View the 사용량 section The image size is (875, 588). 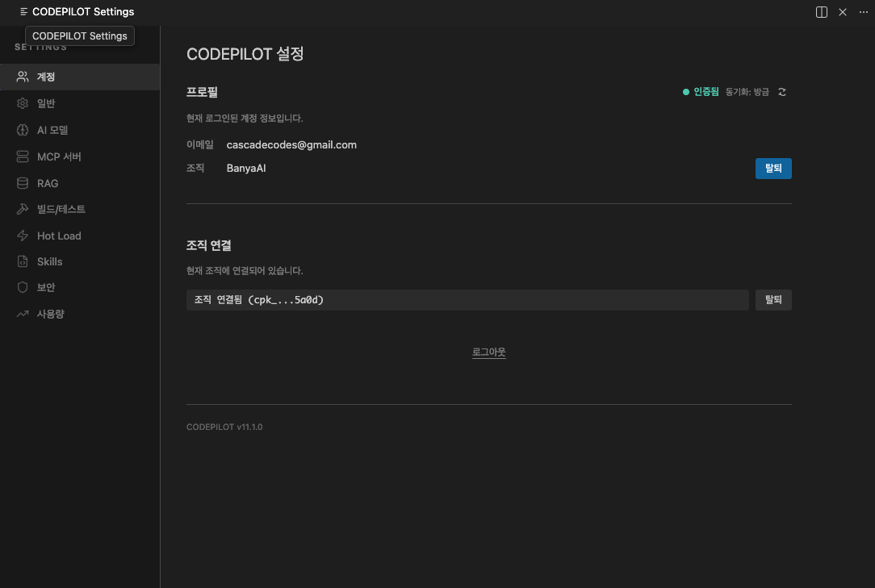[x=80, y=314]
